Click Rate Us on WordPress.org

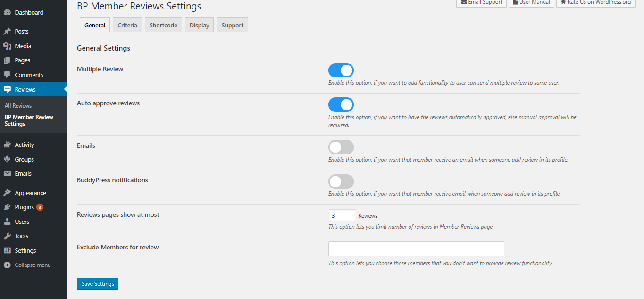595,2
